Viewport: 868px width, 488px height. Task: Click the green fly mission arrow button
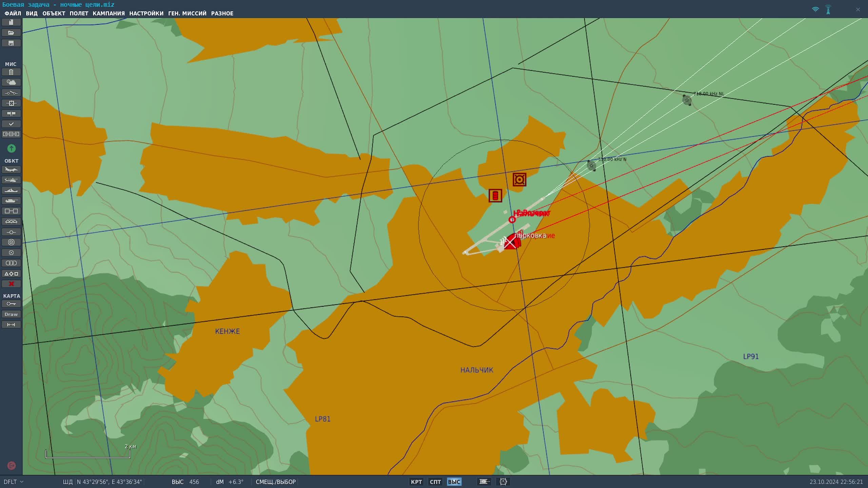point(11,148)
